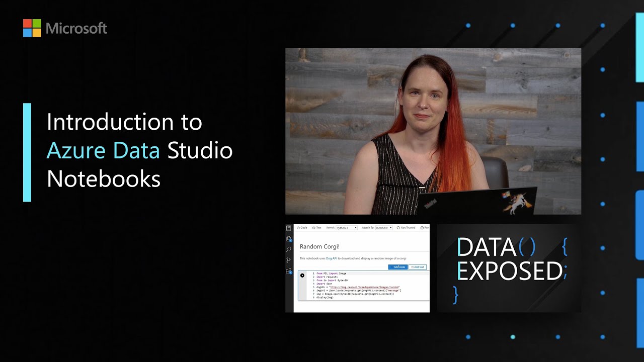Click the Microsoft logo
Viewport: 644px width, 362px height.
tap(65, 28)
